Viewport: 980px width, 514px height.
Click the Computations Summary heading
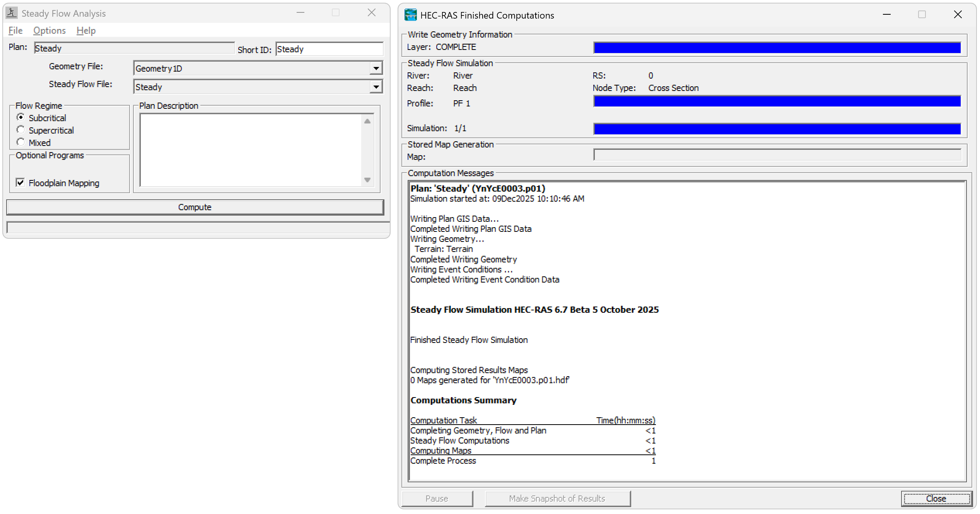[463, 400]
